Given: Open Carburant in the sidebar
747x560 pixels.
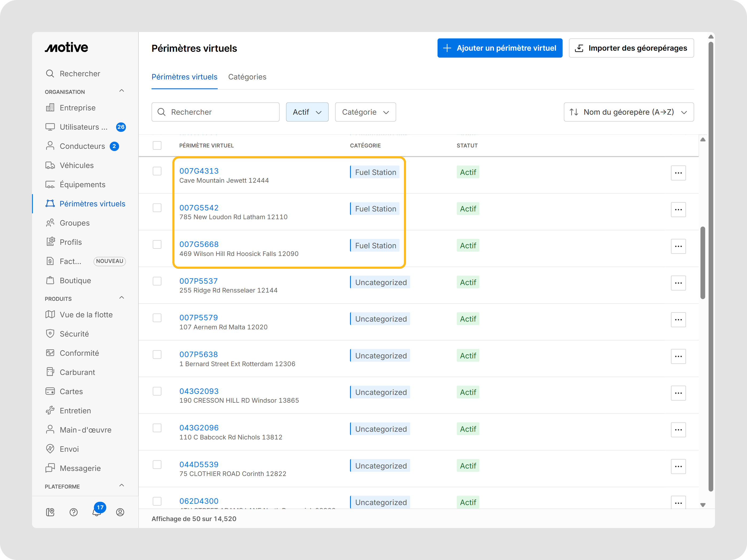Looking at the screenshot, I should [77, 372].
